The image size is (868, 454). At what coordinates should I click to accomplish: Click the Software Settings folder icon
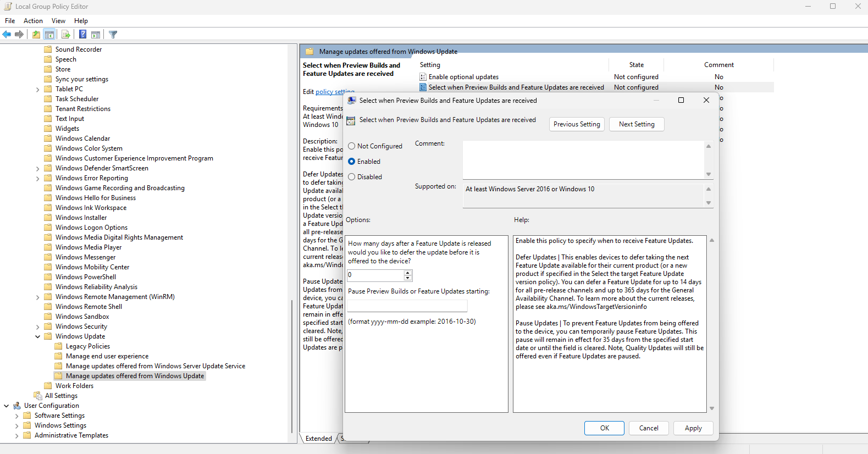(x=27, y=416)
